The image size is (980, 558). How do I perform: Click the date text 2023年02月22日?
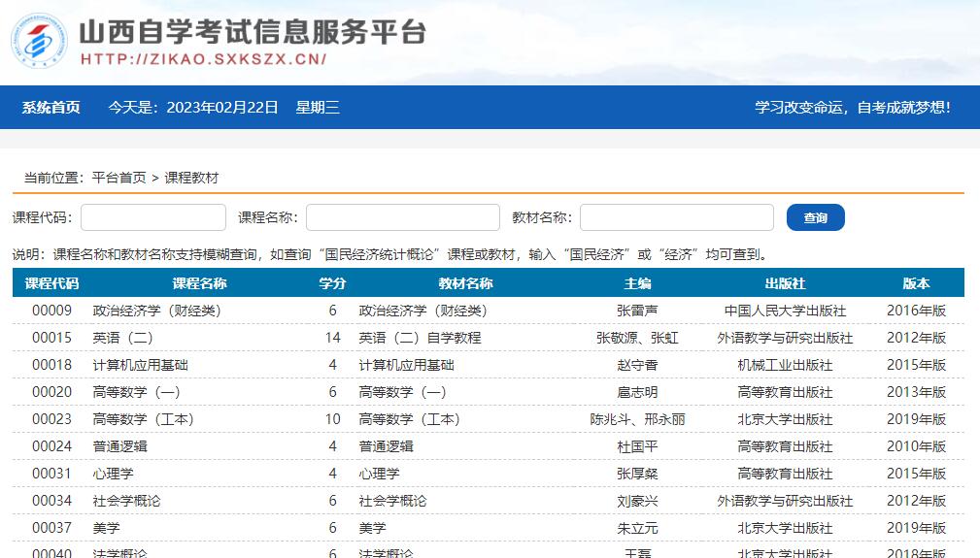pos(222,108)
